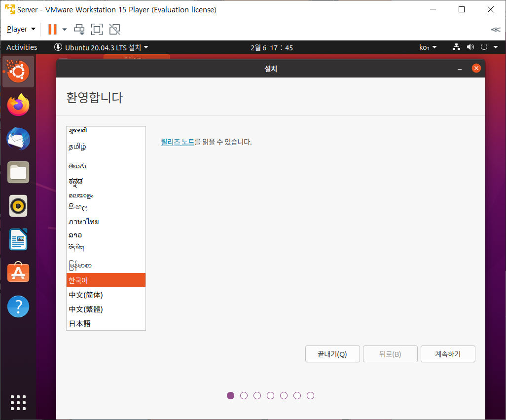Open the Player menu
The width and height of the screenshot is (506, 420).
coord(21,29)
